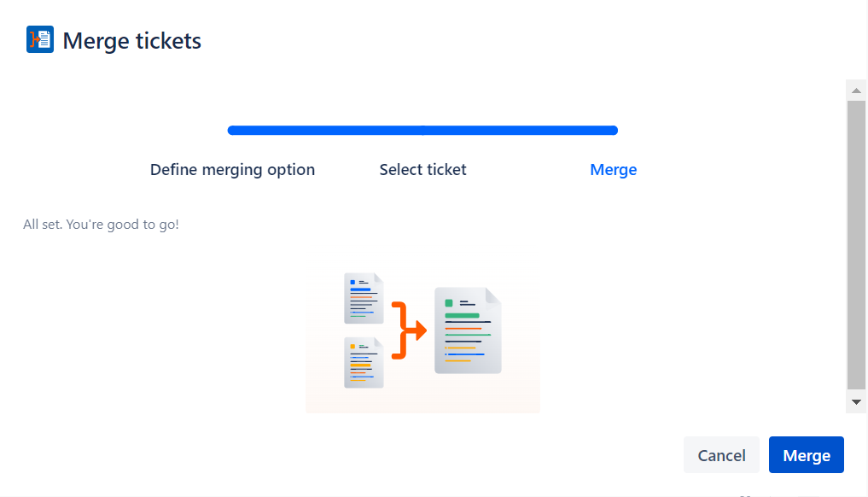This screenshot has height=497, width=868.
Task: Click the green square on merged document
Action: pyautogui.click(x=449, y=303)
